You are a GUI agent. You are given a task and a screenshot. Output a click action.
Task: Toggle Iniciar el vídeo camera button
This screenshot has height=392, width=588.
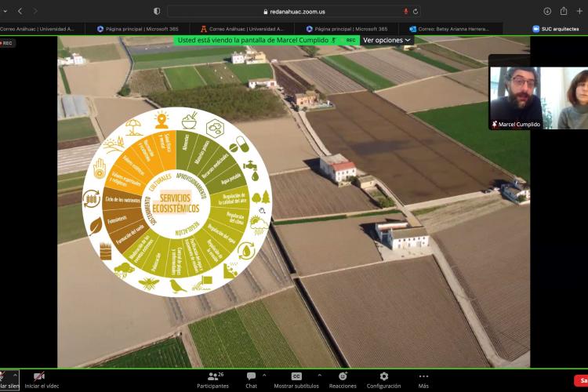click(41, 380)
